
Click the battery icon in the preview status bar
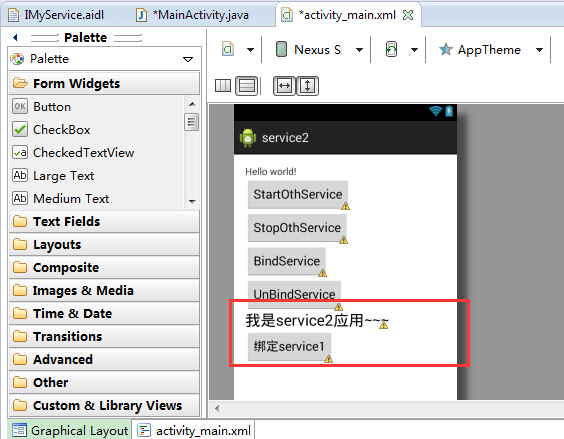coord(449,111)
